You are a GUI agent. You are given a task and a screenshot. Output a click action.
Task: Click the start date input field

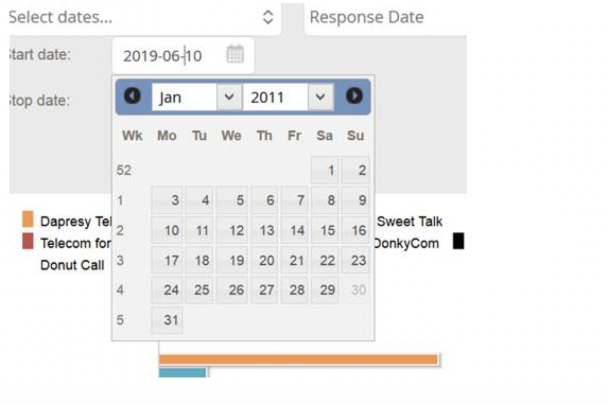[x=183, y=55]
